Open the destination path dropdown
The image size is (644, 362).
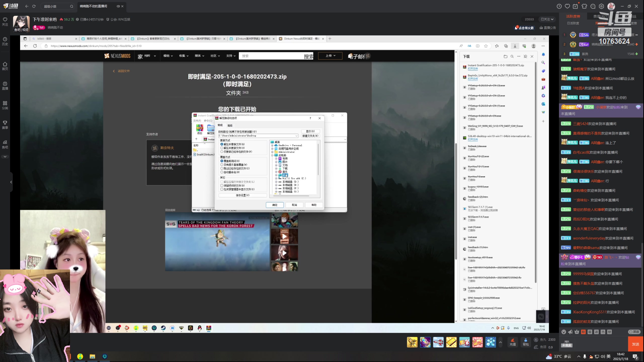coord(296,136)
